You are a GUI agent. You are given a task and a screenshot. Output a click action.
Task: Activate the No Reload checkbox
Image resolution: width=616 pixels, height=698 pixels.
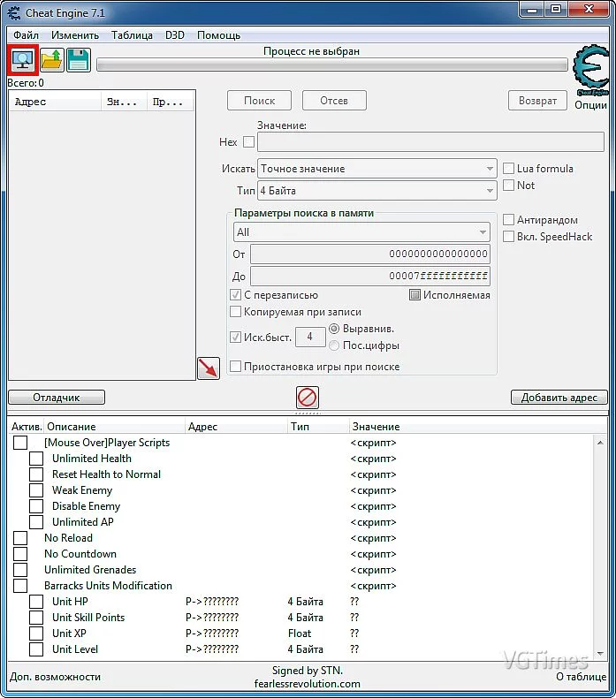pos(20,538)
